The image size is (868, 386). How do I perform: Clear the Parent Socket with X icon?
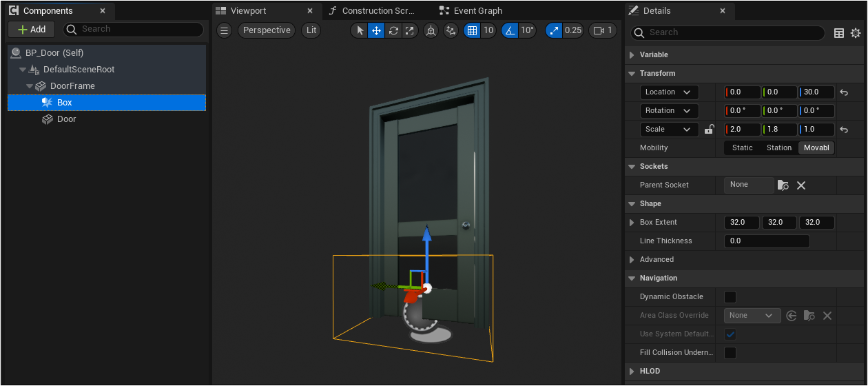(x=801, y=185)
